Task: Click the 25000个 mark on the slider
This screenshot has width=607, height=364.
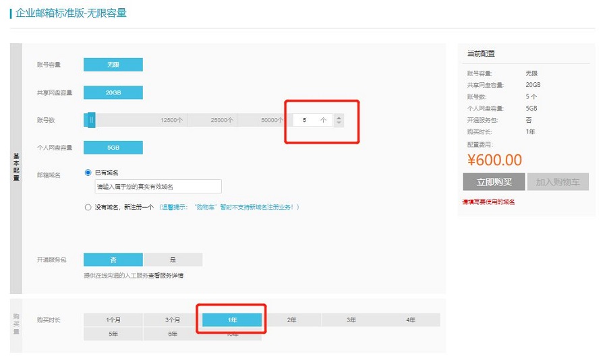Action: click(x=222, y=120)
